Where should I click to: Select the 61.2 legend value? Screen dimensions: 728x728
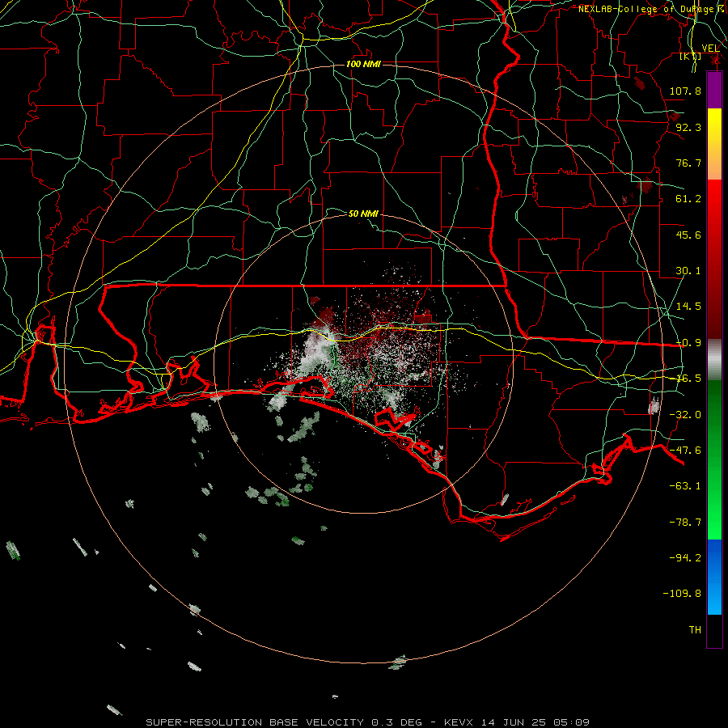(x=688, y=199)
